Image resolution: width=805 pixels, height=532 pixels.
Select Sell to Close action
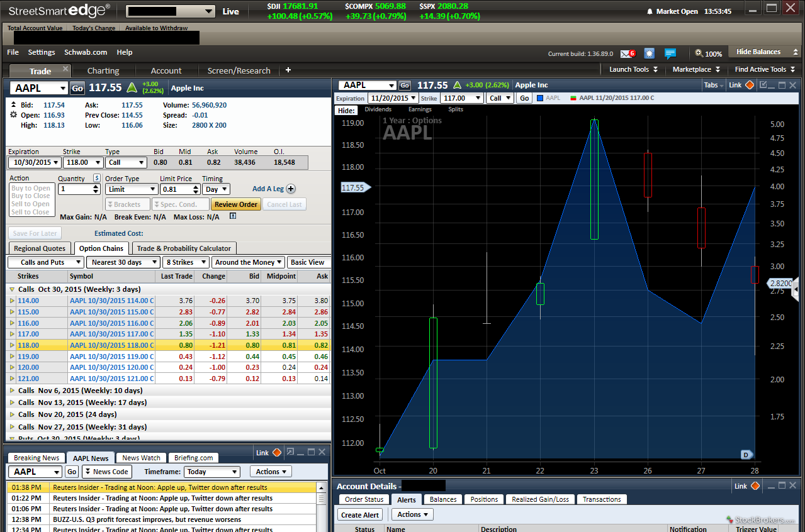pyautogui.click(x=31, y=212)
